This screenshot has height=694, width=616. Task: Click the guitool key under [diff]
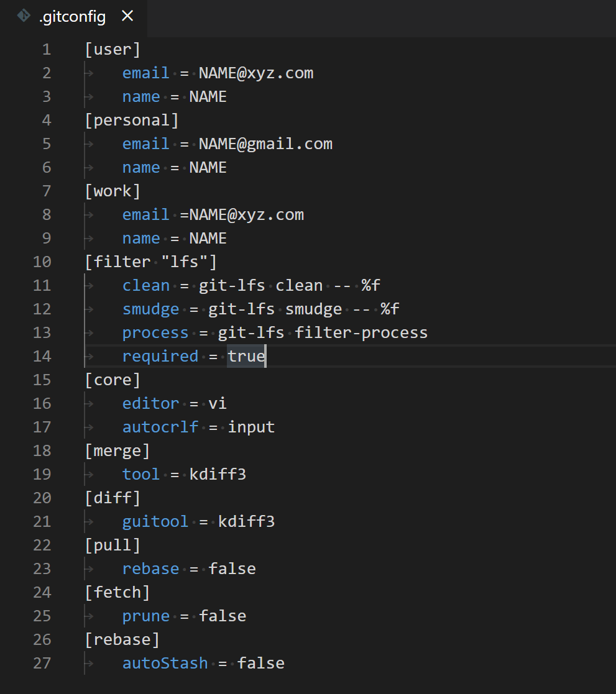point(155,521)
